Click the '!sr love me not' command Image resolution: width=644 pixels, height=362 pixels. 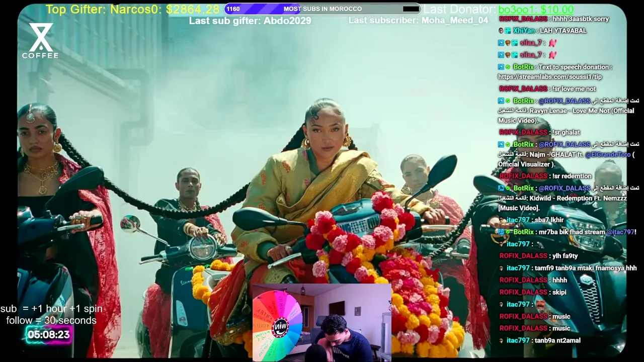click(x=574, y=89)
